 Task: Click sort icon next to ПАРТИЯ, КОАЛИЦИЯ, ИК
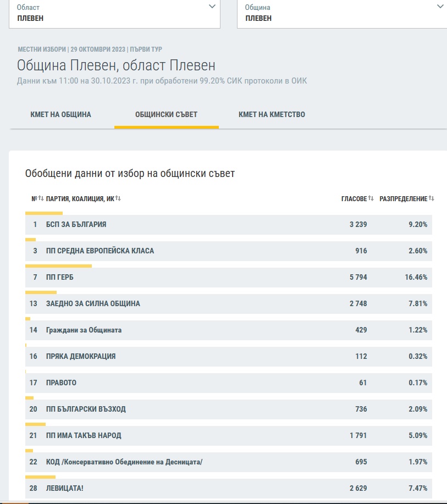118,198
